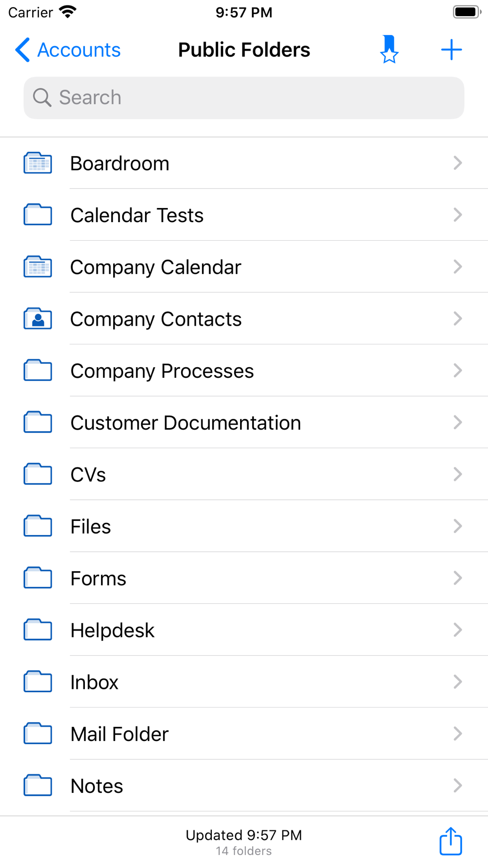Screen dimensions: 488x868
Task: Open the Notes folder
Action: coord(97,786)
